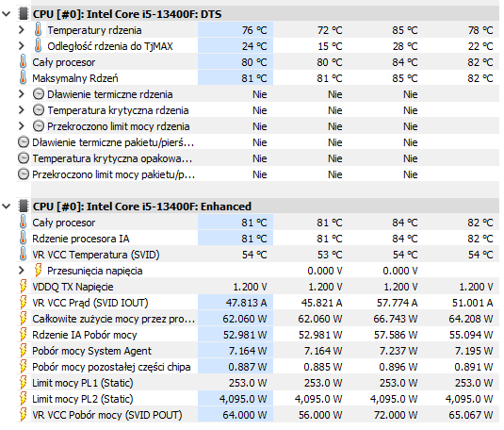The height and width of the screenshot is (430, 504).
Task: Expand Dławienie termiczne rdzenia row
Action: [x=22, y=94]
